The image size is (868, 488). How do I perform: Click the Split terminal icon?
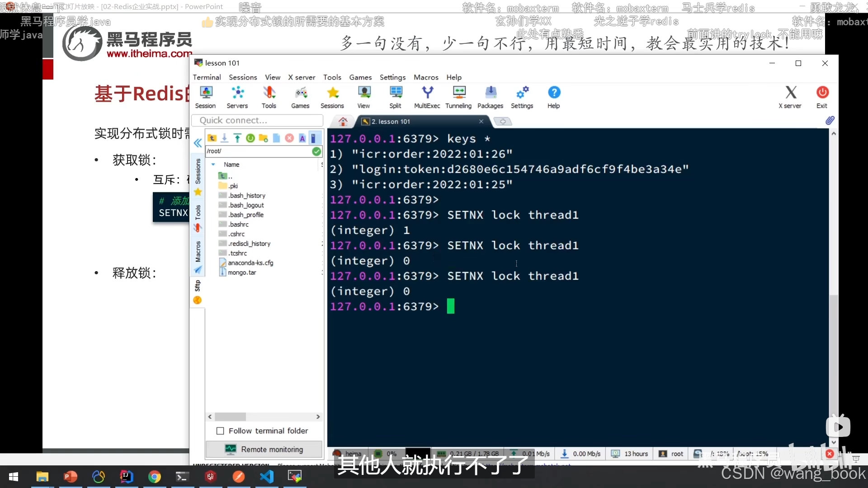[396, 97]
